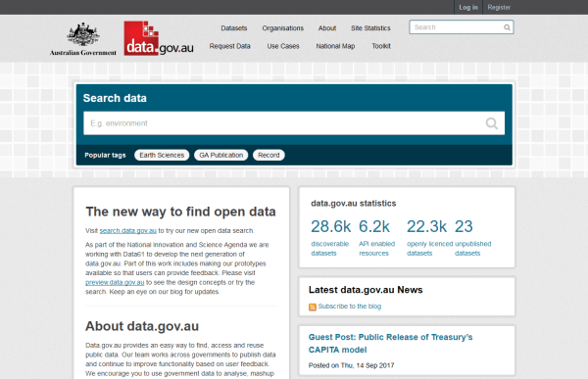Click the Australian Government crest logo
Image resolution: width=588 pixels, height=379 pixels.
pos(83,39)
